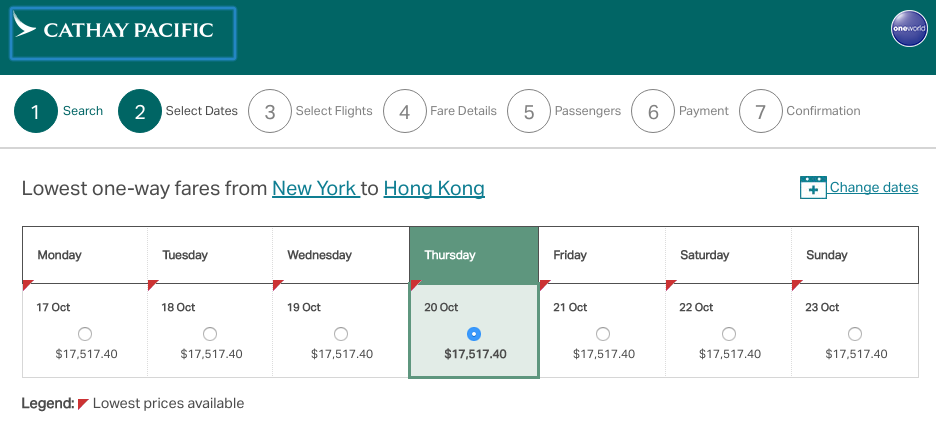Open the New York origin link
936x422 pixels.
point(316,189)
